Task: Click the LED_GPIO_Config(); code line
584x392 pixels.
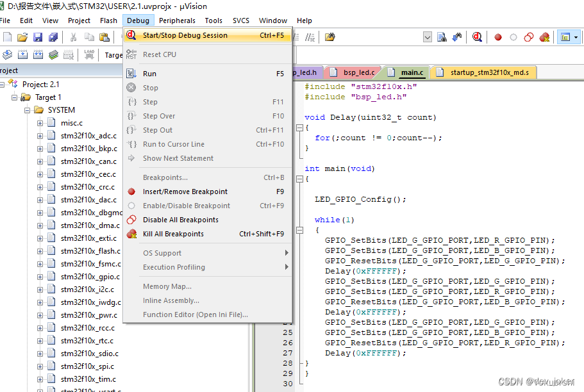Action: [x=360, y=200]
